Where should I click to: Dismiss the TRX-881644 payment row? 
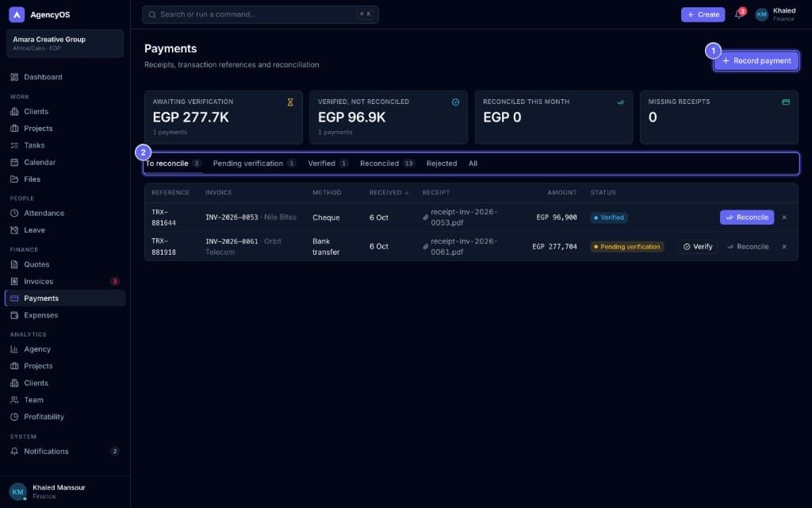(x=784, y=217)
